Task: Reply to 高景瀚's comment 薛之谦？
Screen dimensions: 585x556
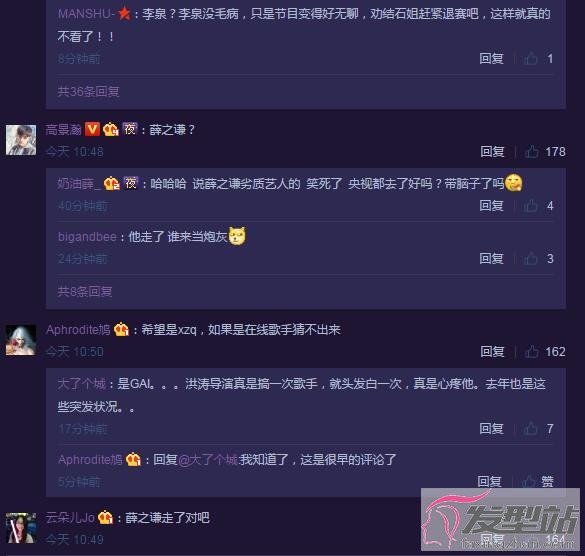Action: pyautogui.click(x=492, y=152)
